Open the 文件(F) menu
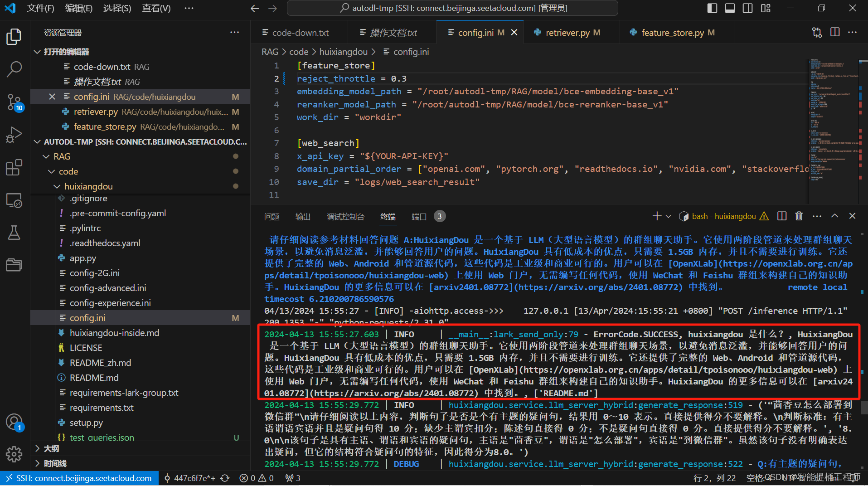This screenshot has height=486, width=868. tap(40, 8)
